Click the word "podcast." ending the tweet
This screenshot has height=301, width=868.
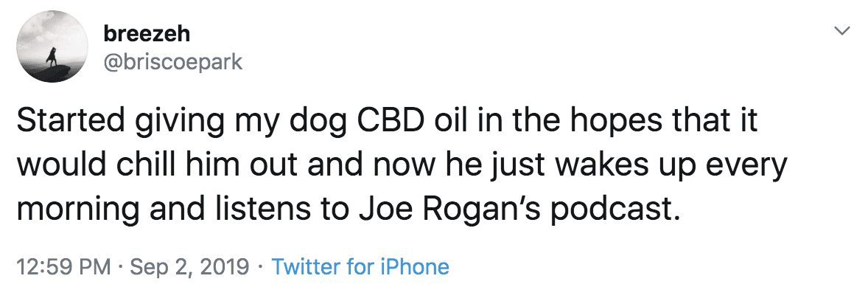click(615, 210)
